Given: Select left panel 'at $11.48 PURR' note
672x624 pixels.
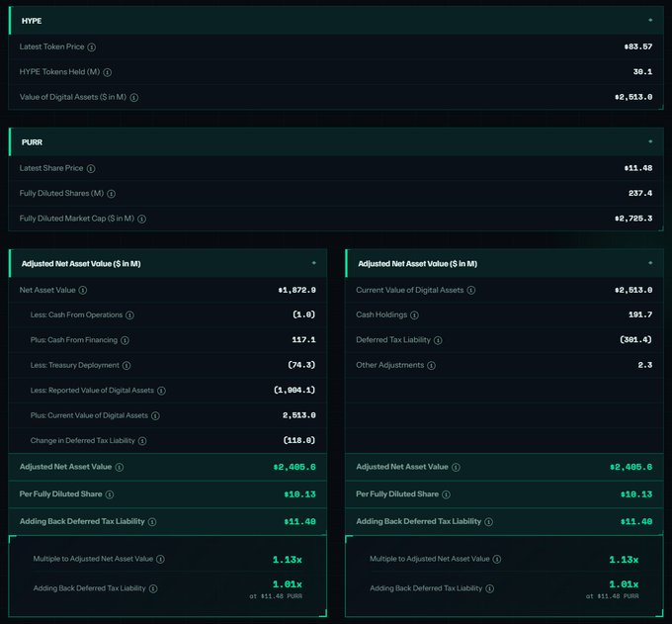Looking at the screenshot, I should [276, 596].
